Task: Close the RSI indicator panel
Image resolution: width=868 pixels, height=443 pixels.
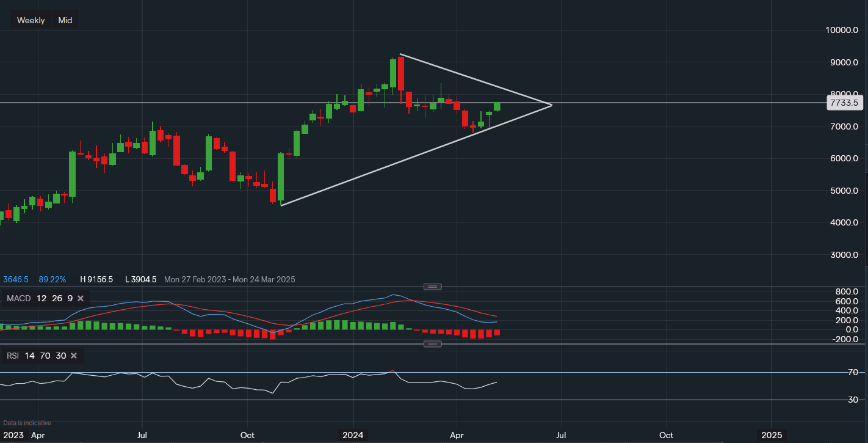Action: [74, 356]
